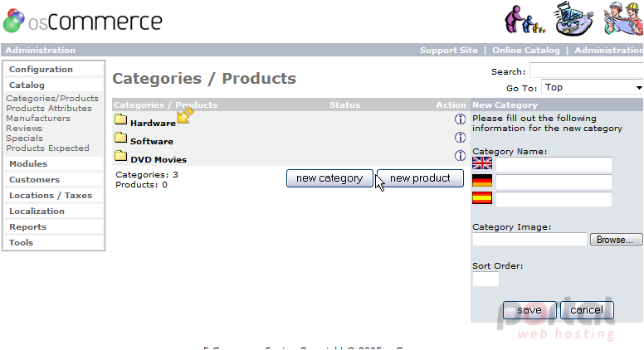Viewport: 644px width, 350px height.
Task: Click the Spanish category name field
Action: pos(554,199)
